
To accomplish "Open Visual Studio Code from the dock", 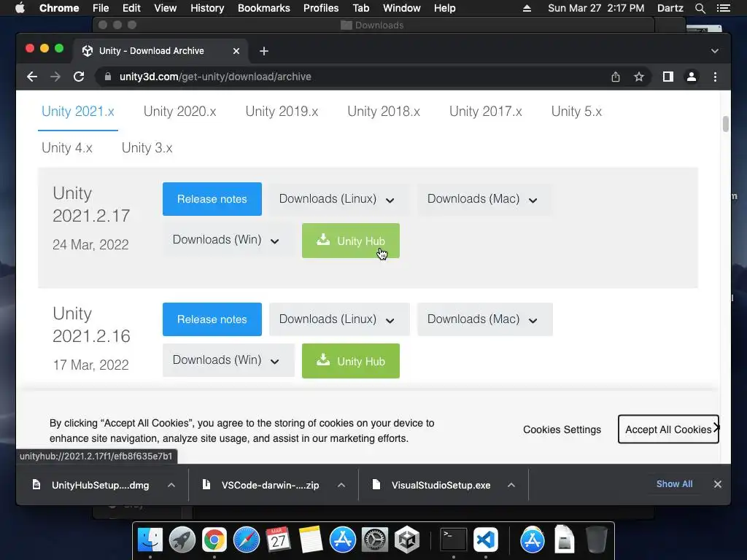I will click(485, 540).
